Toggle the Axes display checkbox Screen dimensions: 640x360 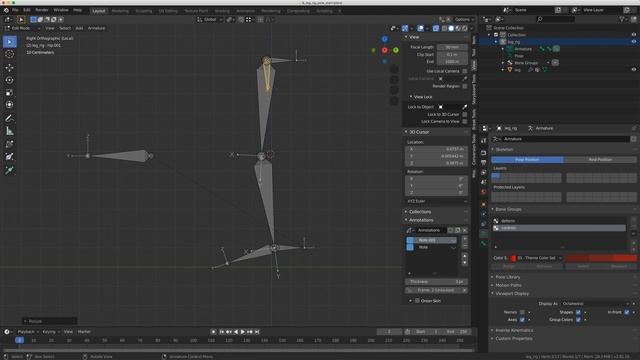pyautogui.click(x=522, y=320)
